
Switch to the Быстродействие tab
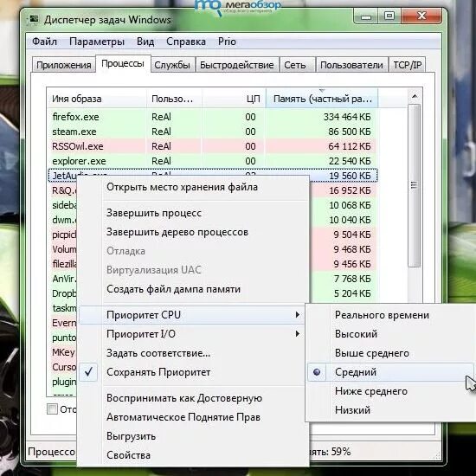[x=237, y=65]
